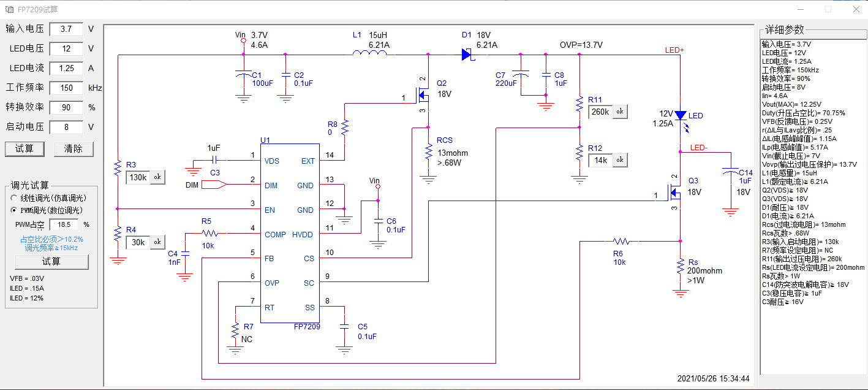
Task: Click the 输入电压 input field
Action: (66, 29)
